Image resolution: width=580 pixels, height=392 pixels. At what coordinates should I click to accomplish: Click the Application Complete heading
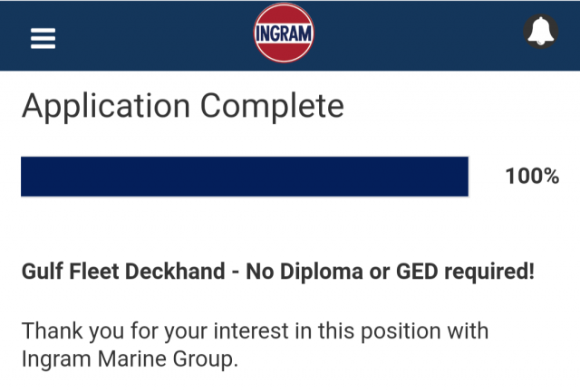(182, 106)
